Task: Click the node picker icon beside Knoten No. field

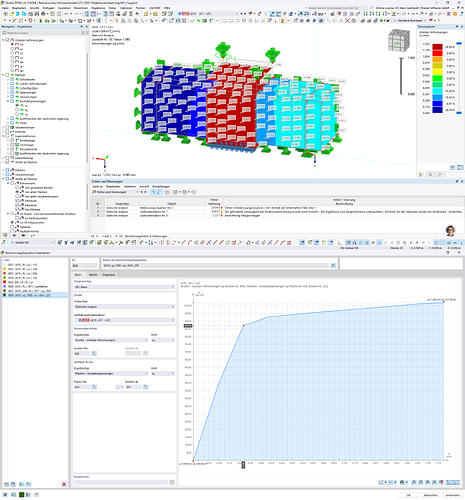Action: click(x=94, y=353)
